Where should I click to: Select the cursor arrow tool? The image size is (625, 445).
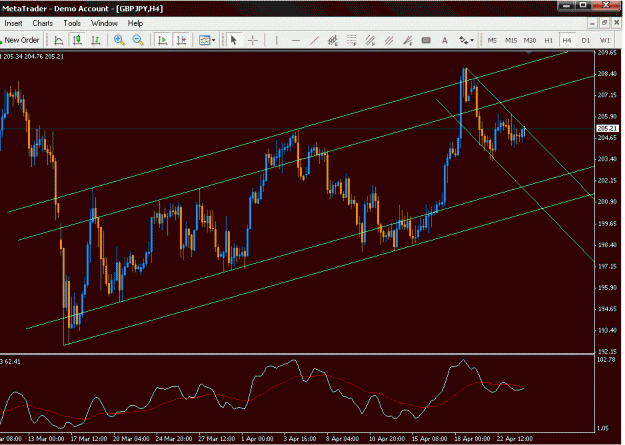[234, 40]
